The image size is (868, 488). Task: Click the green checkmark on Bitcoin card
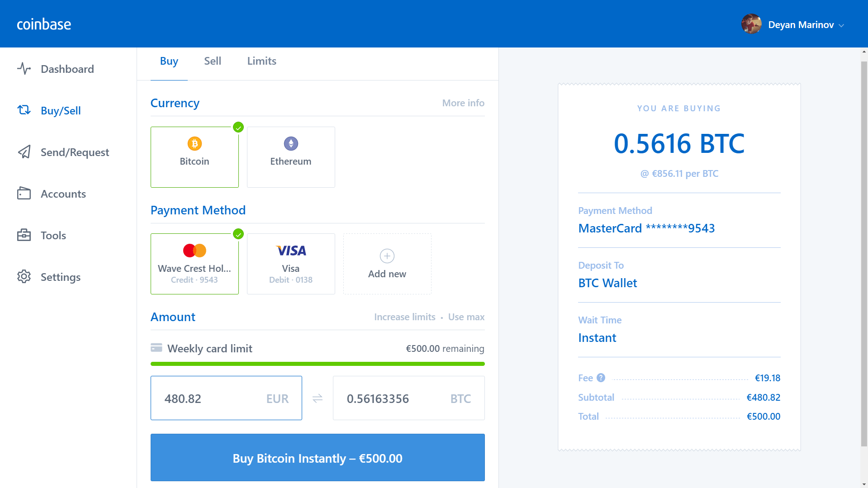tap(238, 128)
